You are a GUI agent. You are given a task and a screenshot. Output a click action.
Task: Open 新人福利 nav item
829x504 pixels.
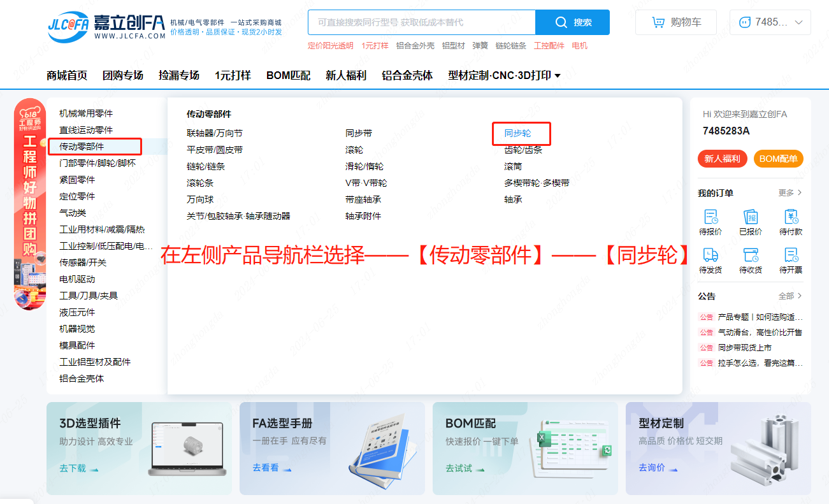pyautogui.click(x=346, y=75)
